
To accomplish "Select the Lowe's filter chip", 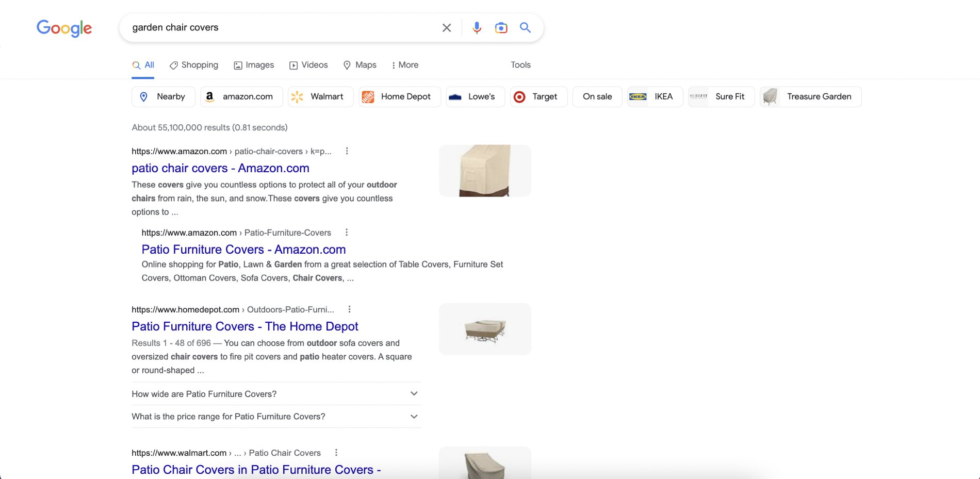I will [x=475, y=97].
